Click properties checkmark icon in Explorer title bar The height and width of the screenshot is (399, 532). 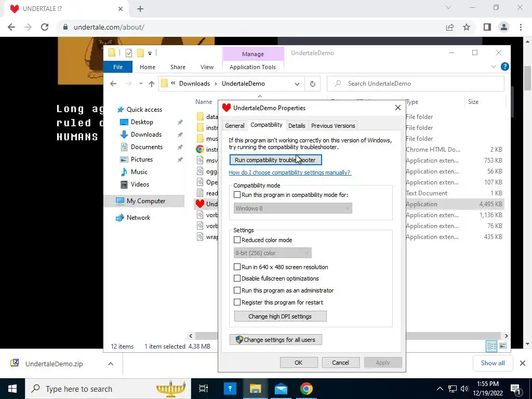point(129,53)
